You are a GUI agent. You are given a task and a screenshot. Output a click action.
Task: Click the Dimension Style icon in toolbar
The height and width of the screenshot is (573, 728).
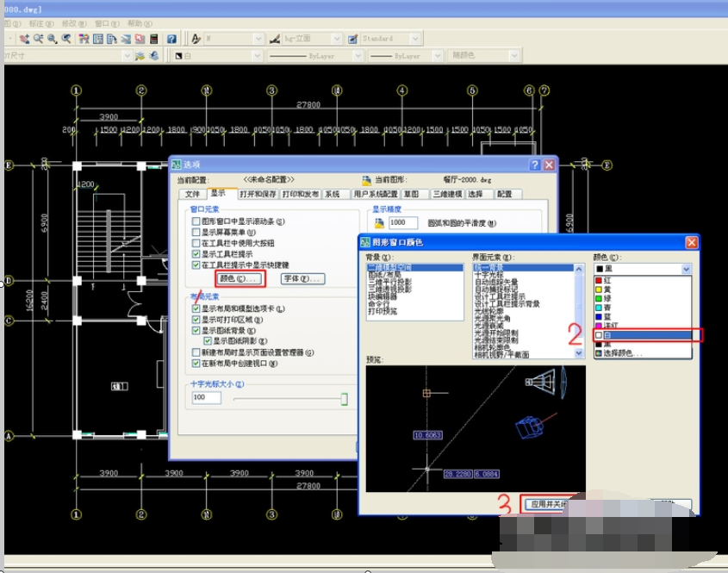click(275, 39)
